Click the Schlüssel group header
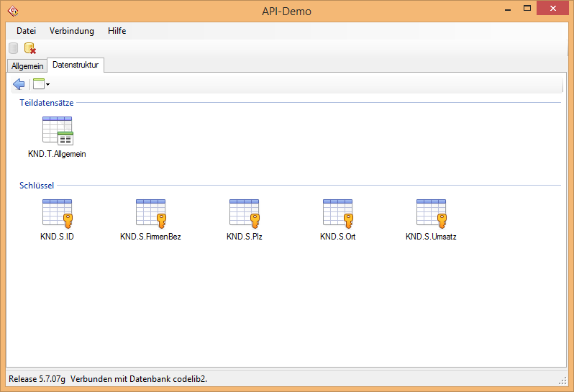 [x=37, y=186]
